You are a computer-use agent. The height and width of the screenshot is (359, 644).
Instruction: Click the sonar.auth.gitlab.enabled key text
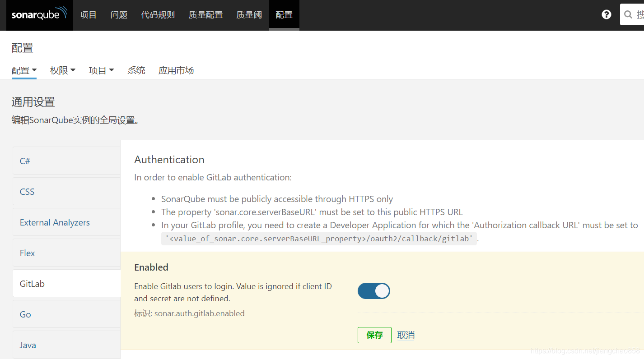point(200,313)
